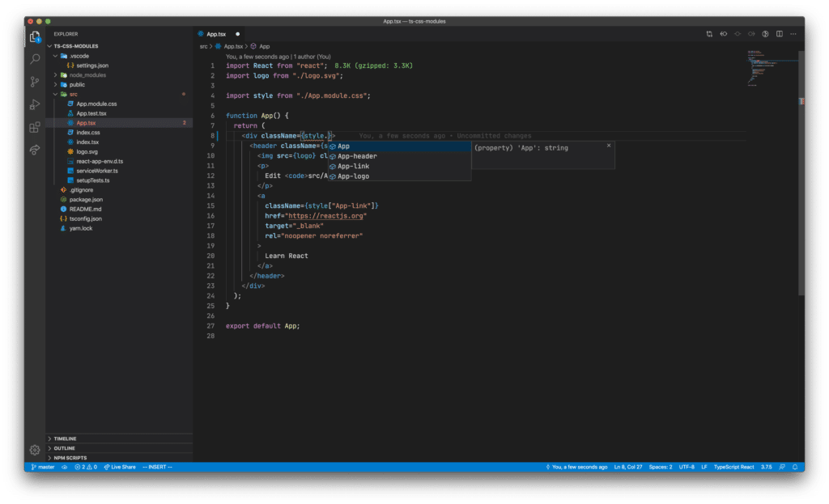829x504 pixels.
Task: Open the Source Control view
Action: coord(34,81)
